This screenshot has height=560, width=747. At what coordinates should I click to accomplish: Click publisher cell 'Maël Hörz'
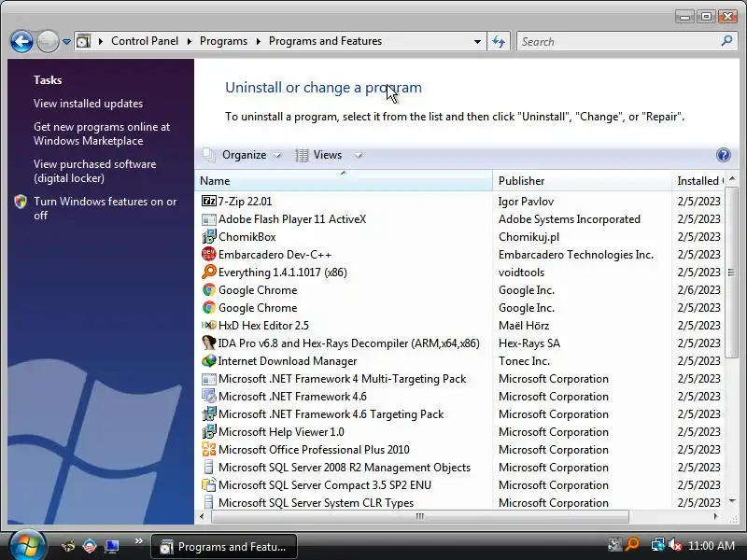click(x=524, y=326)
